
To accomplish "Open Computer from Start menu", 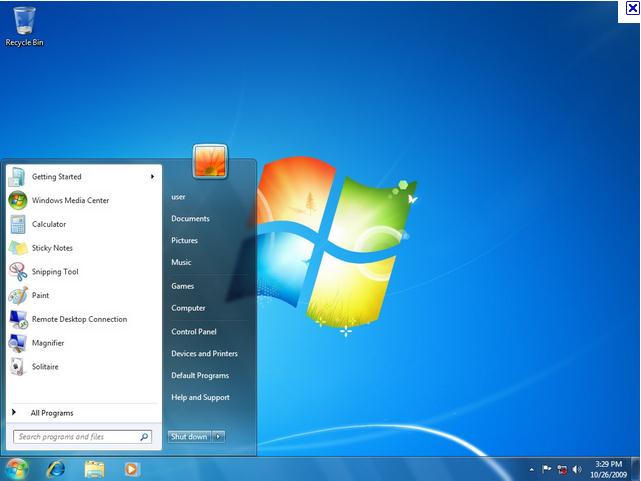I will coord(188,308).
